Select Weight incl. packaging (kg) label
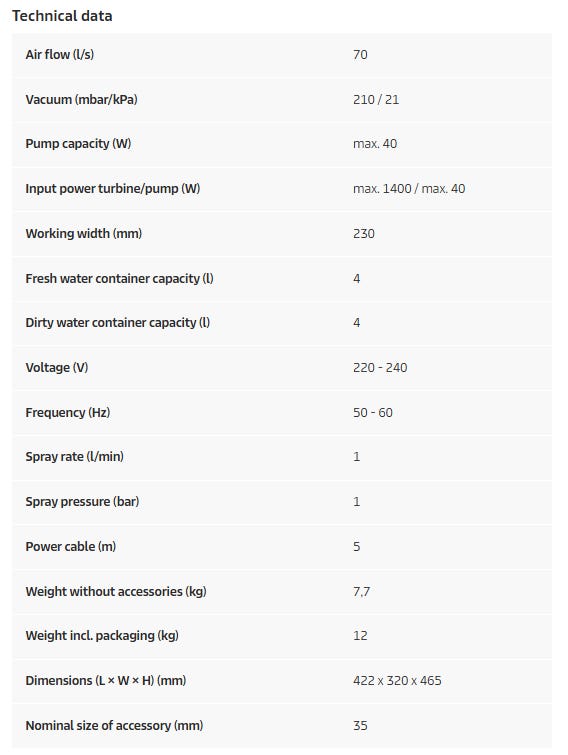Viewport: 568px width, 755px height. (x=102, y=636)
